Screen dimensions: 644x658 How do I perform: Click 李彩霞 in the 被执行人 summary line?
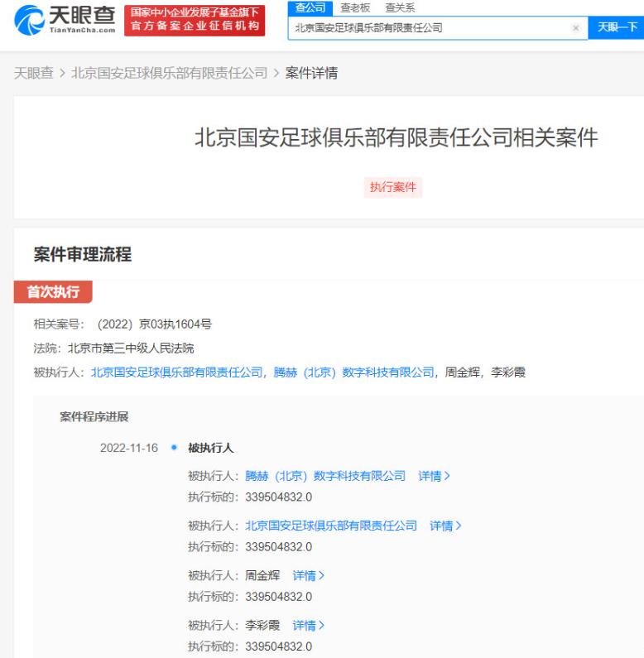pyautogui.click(x=508, y=372)
